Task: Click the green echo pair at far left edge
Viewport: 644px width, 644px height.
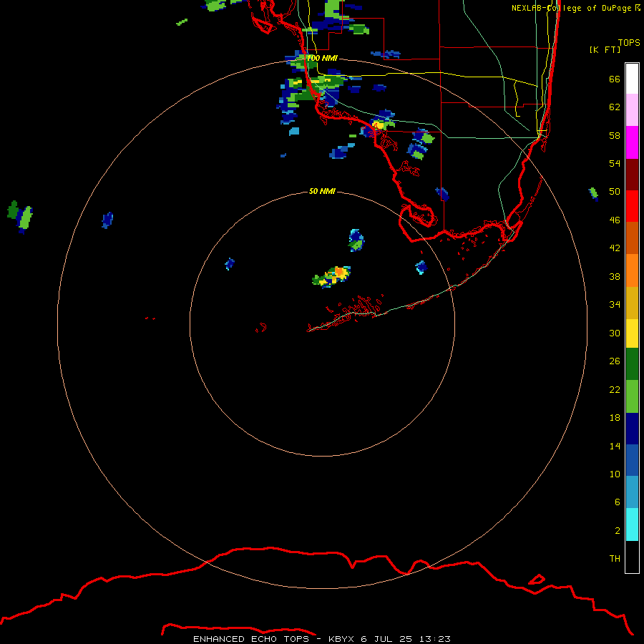Action: point(20,216)
